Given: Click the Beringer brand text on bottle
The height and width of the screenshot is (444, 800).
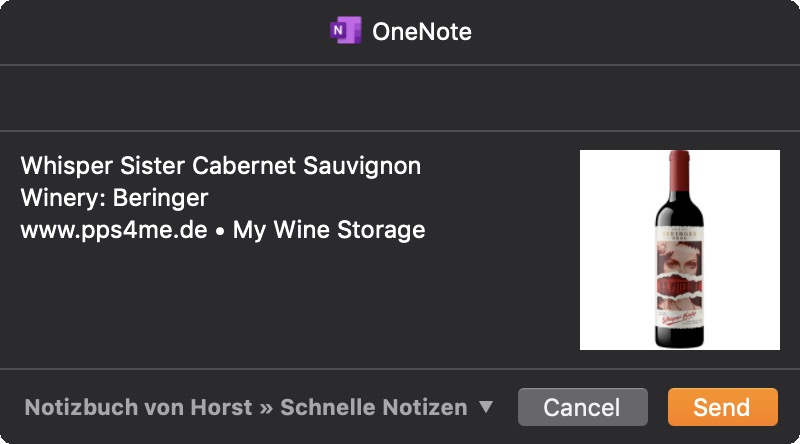Looking at the screenshot, I should (679, 233).
